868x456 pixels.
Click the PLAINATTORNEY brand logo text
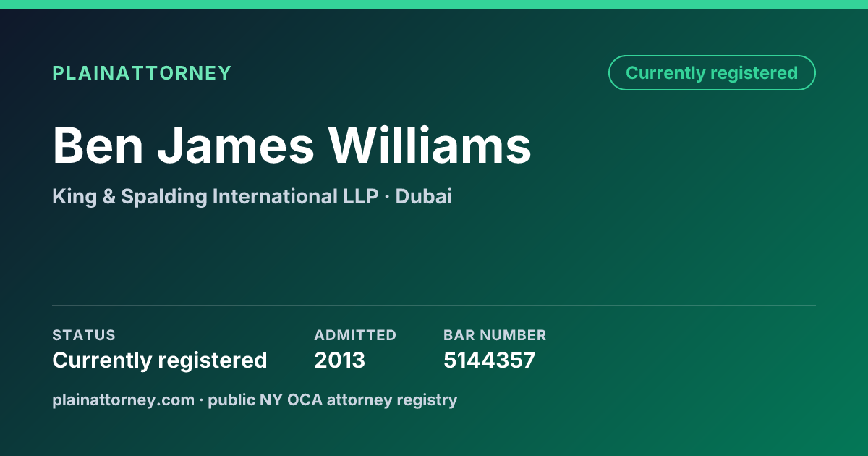click(142, 73)
